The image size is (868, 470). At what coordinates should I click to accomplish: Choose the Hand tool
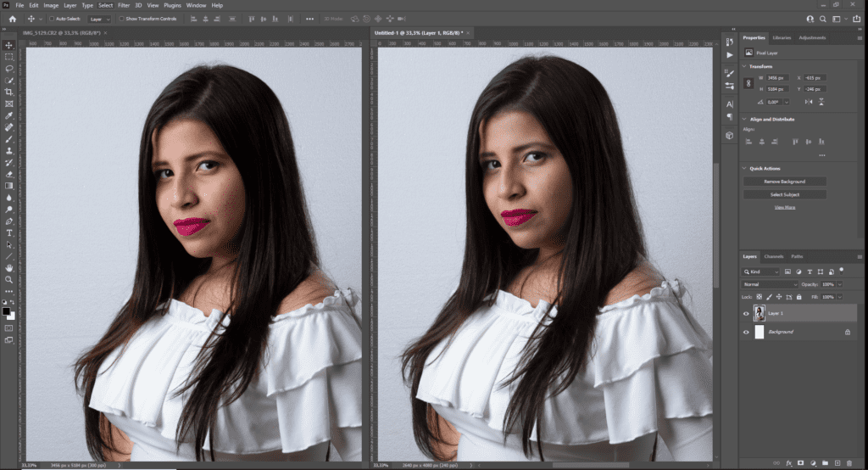[x=9, y=267]
